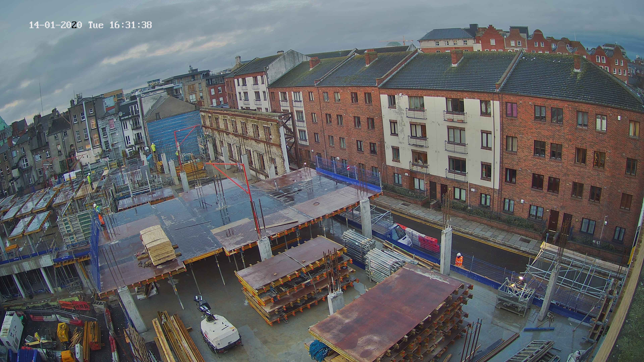Click the timestamp 16:31:38 overlay
Viewport: 644px width, 362px height.
tap(130, 25)
